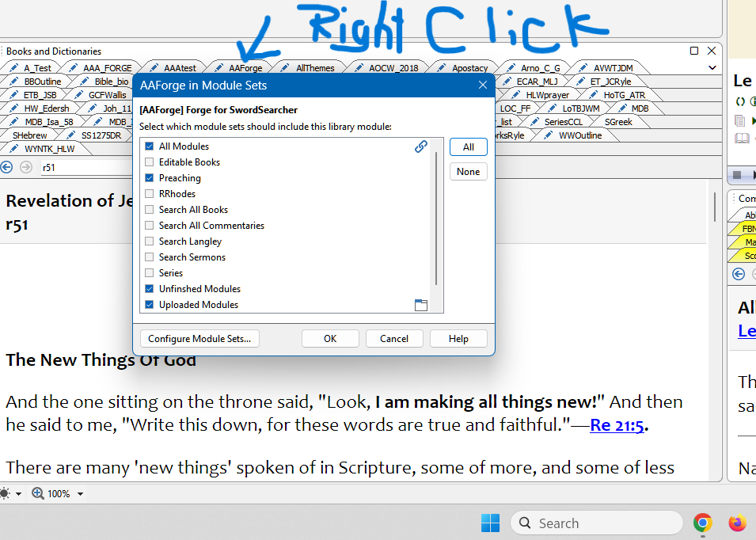Click the None button in the dialog

(468, 172)
